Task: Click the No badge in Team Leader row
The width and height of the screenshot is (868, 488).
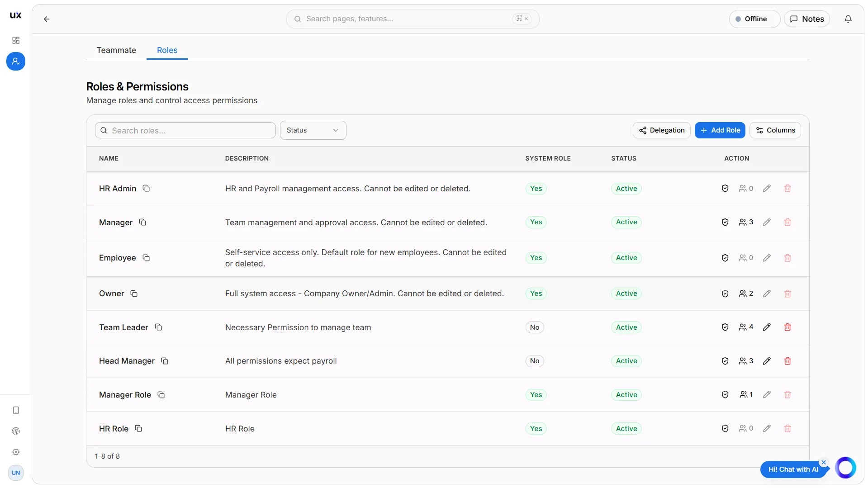Action: pos(535,327)
